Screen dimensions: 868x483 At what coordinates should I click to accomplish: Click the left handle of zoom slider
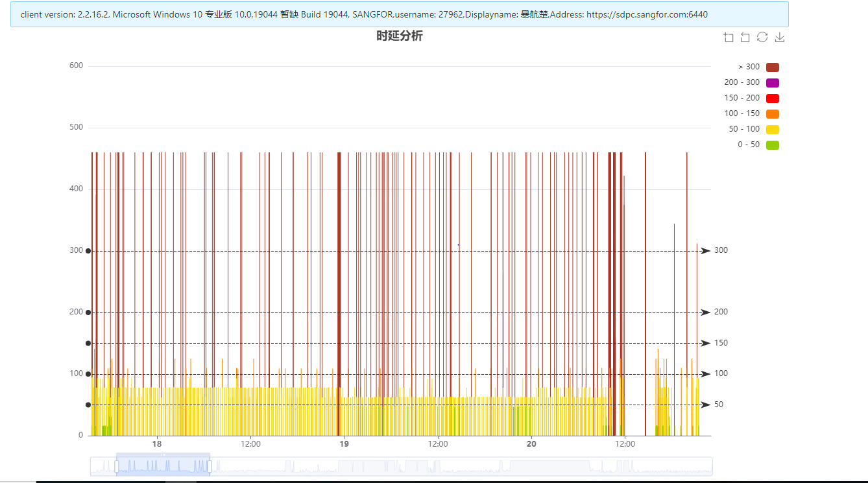point(117,466)
